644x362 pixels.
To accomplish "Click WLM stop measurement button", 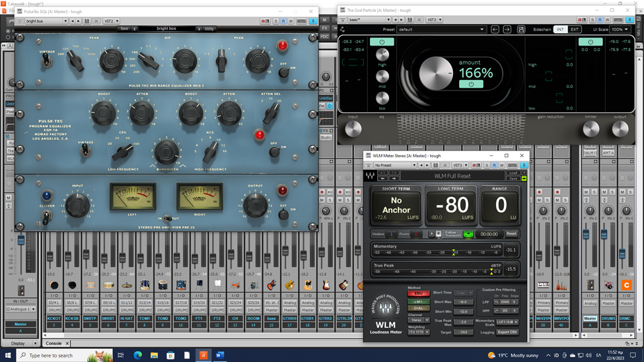I will click(x=439, y=233).
